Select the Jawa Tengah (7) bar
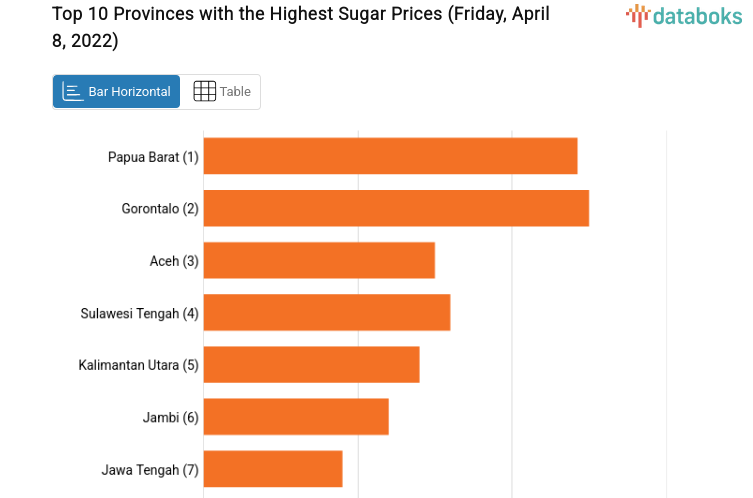This screenshot has height=498, width=753. click(x=273, y=468)
